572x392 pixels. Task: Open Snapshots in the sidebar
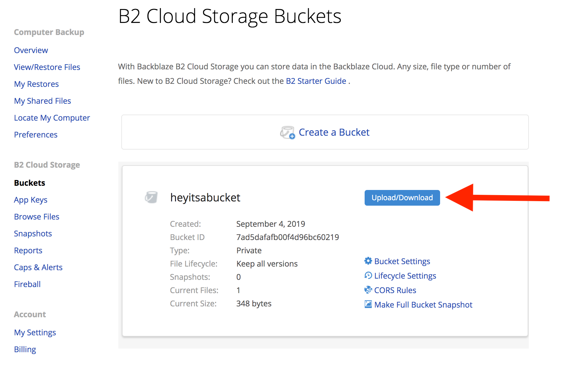pos(33,234)
